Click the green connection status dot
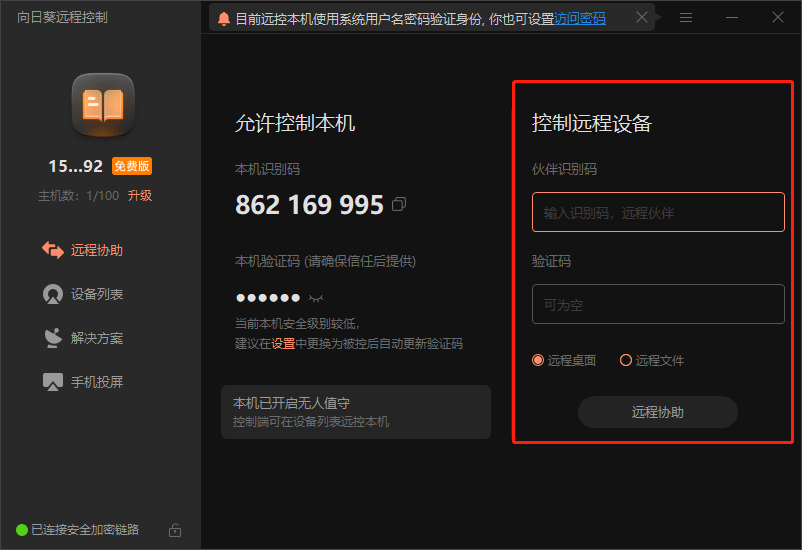Screen dimensions: 802x550 click(x=22, y=530)
